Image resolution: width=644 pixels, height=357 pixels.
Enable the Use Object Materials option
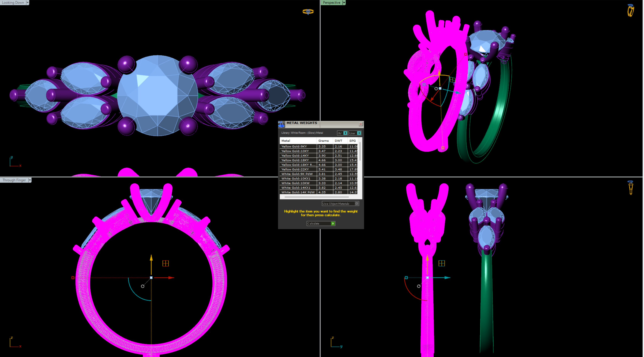pos(357,204)
